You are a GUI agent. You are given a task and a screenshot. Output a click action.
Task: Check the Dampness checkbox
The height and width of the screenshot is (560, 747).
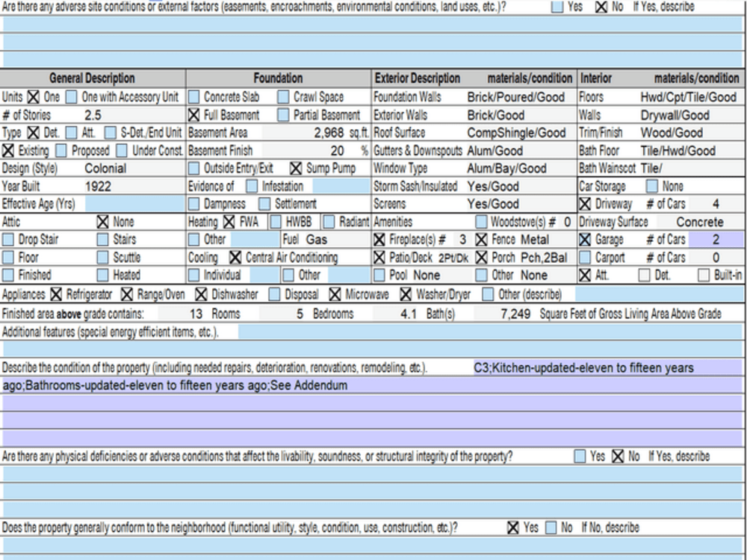coord(194,204)
